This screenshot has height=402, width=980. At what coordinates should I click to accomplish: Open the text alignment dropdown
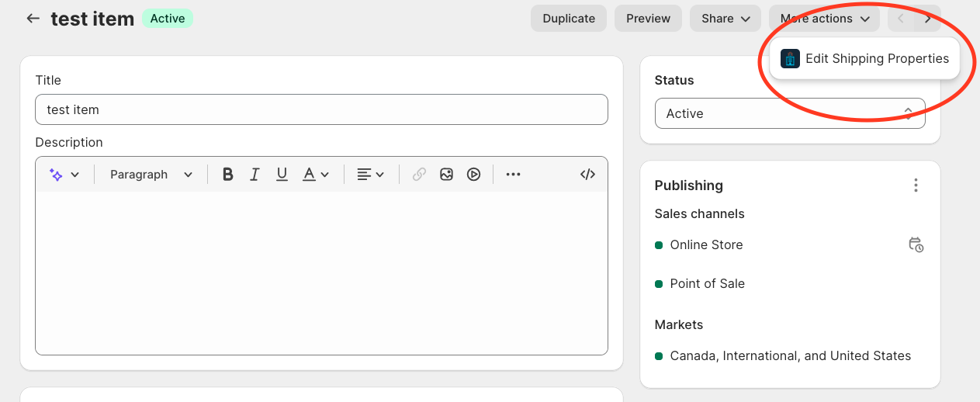coord(370,175)
